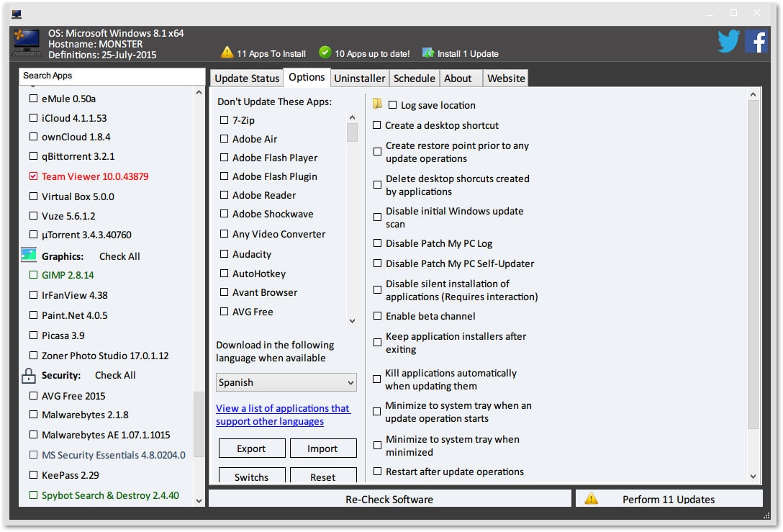Enable beta channel checkbox
Viewport: 783px width, 532px height.
point(378,316)
